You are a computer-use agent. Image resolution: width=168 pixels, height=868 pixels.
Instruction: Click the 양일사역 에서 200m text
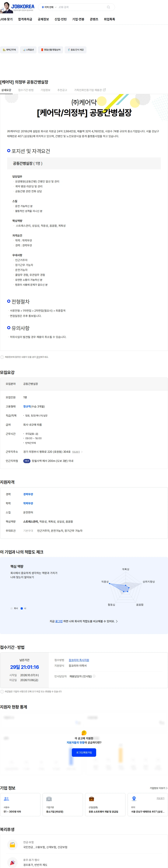click(x=52, y=461)
